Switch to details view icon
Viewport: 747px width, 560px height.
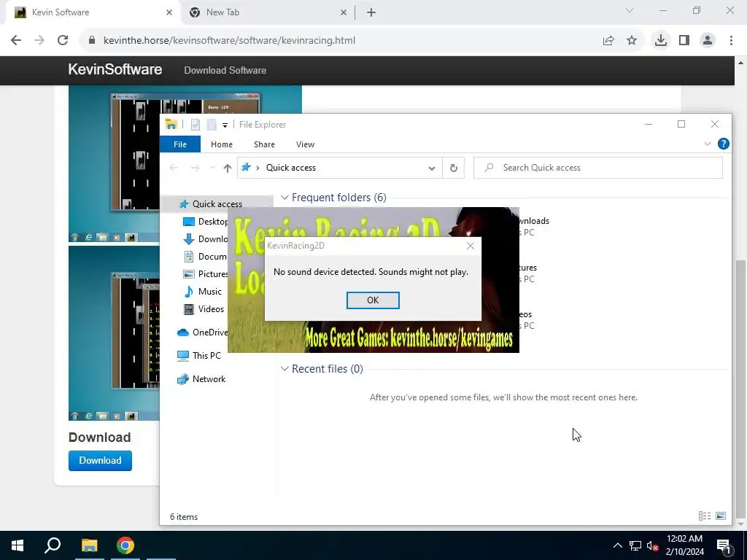click(x=705, y=516)
